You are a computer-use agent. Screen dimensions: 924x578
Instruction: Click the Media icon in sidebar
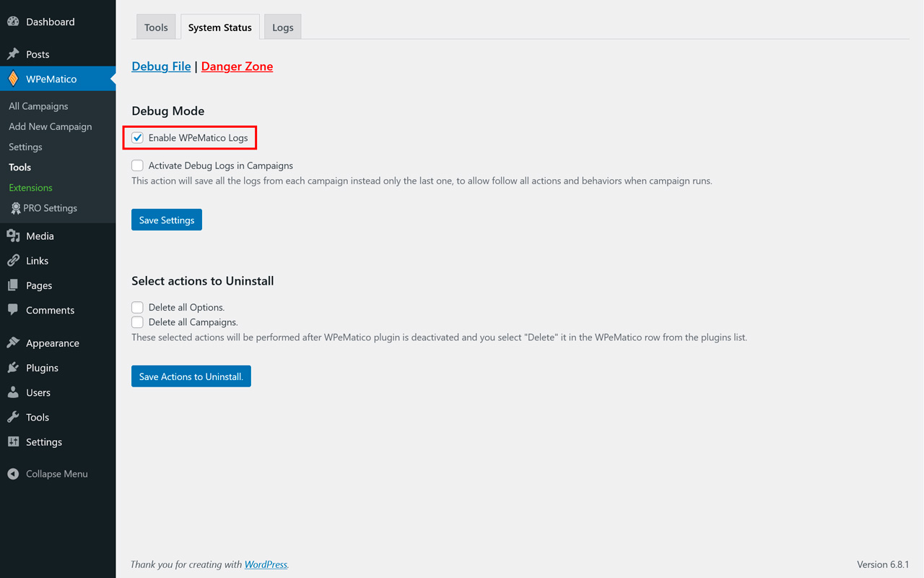[x=13, y=236]
